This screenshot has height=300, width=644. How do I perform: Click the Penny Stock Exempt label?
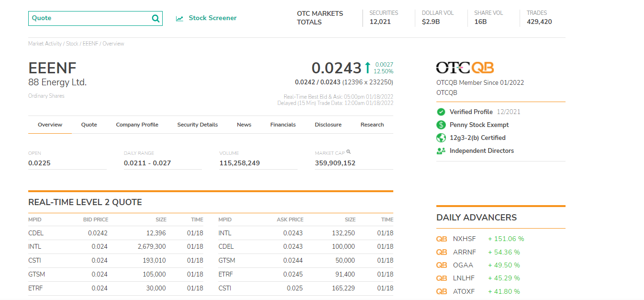tap(479, 125)
